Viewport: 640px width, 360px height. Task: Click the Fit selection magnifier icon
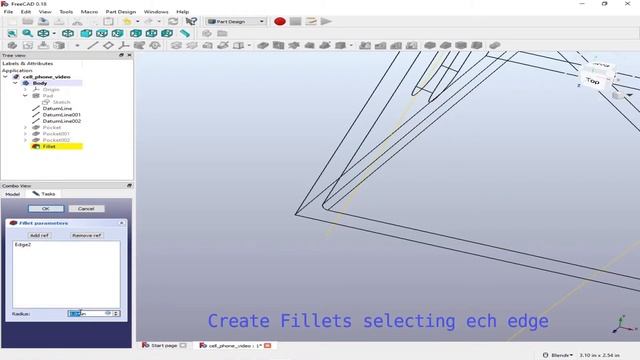tap(27, 33)
